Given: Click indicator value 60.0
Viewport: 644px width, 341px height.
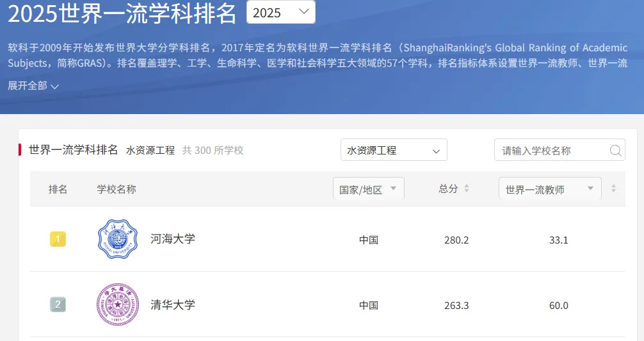Looking at the screenshot, I should tap(559, 306).
